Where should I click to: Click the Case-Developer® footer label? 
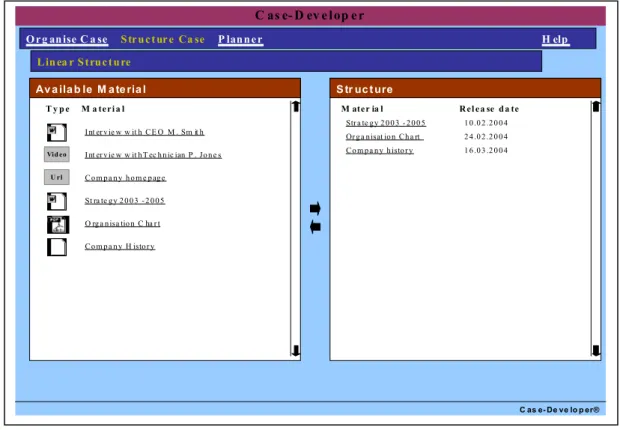click(x=560, y=410)
